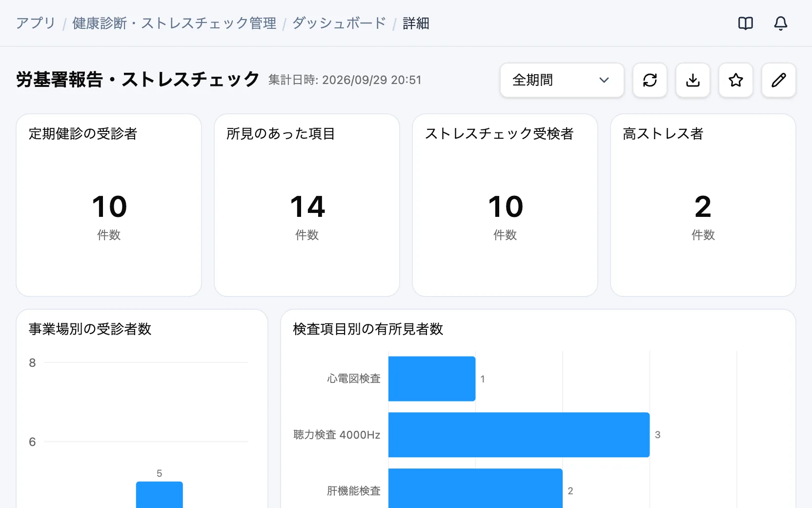Click the 聴力検査 4000Hz bar

click(519, 435)
